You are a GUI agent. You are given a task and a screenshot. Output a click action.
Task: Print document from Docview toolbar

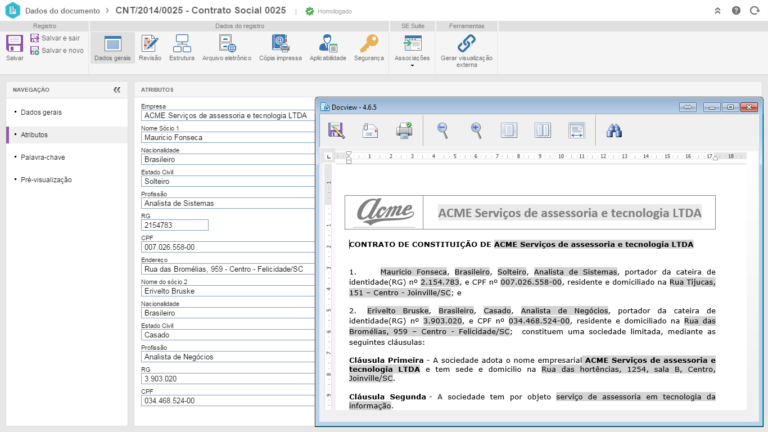click(404, 130)
